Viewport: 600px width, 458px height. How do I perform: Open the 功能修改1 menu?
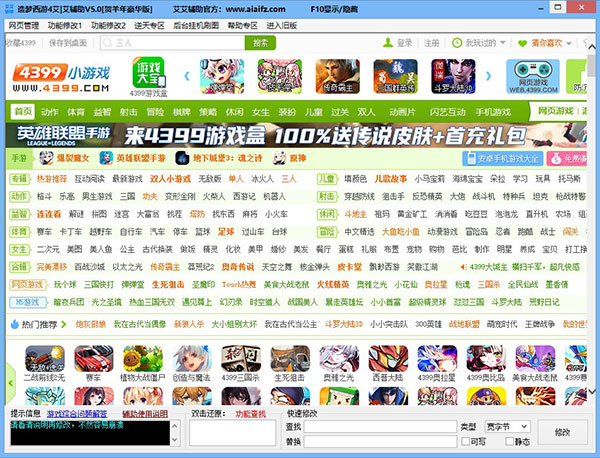click(x=65, y=24)
